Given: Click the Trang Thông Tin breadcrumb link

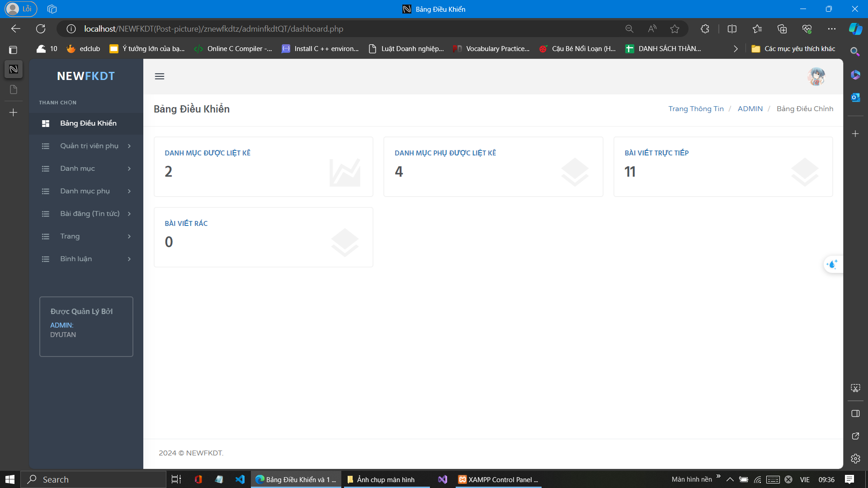Looking at the screenshot, I should 696,108.
